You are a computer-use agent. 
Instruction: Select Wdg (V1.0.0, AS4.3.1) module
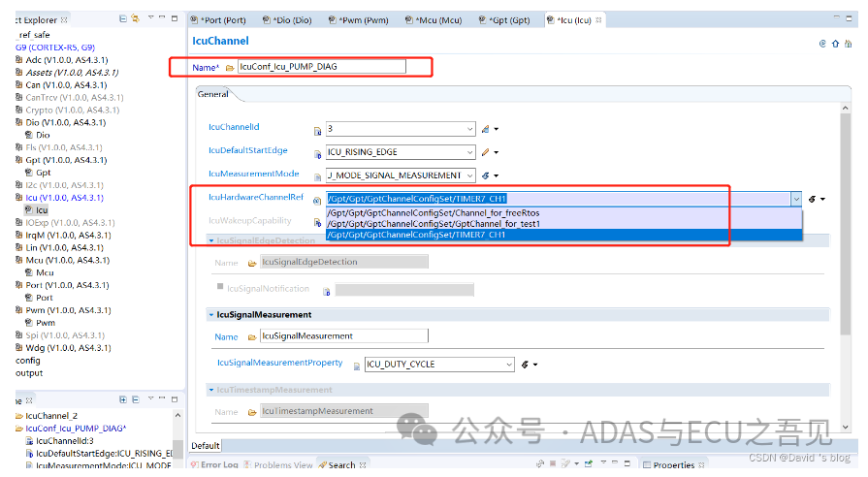click(x=68, y=347)
